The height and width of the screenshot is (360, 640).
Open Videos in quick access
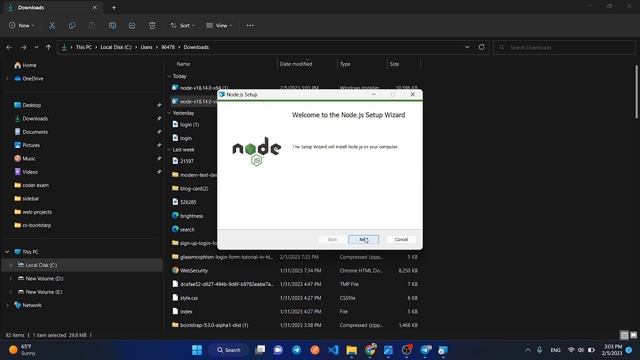(x=26, y=172)
